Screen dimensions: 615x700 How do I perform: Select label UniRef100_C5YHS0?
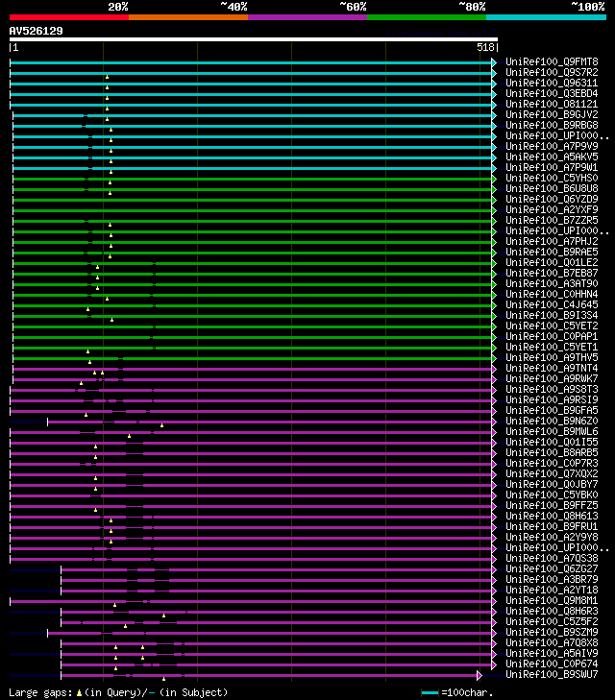(x=552, y=179)
